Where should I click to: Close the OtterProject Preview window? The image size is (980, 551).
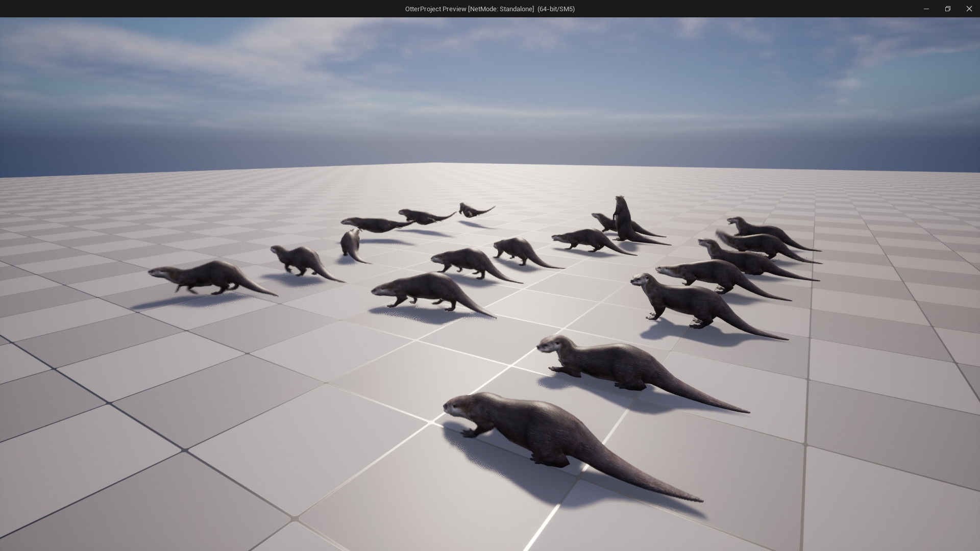pyautogui.click(x=969, y=9)
